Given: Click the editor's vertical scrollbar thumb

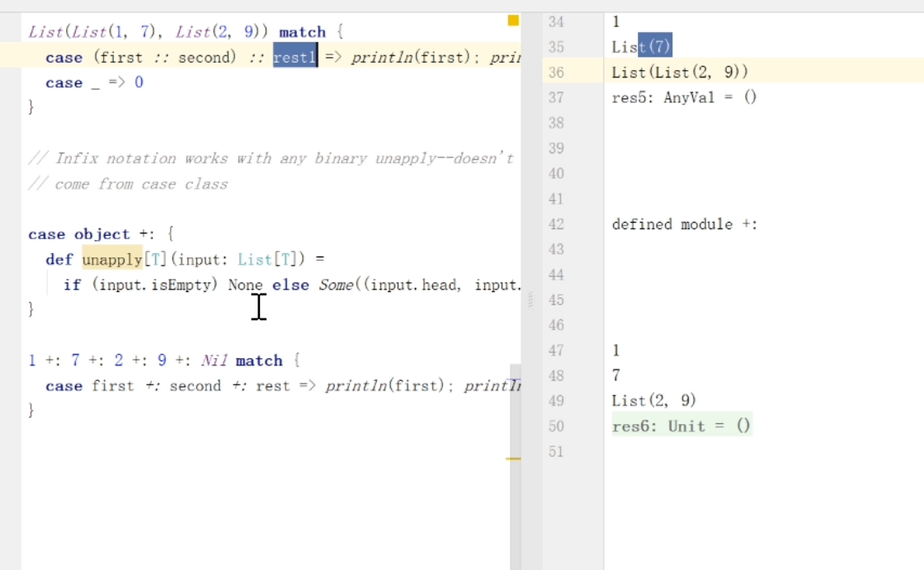Looking at the screenshot, I should point(516,467).
